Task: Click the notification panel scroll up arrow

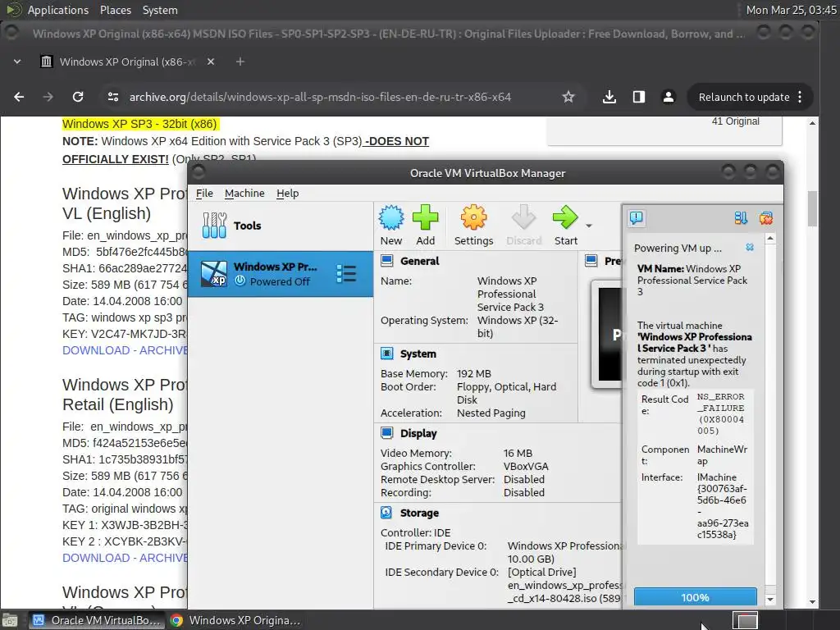Action: point(770,239)
